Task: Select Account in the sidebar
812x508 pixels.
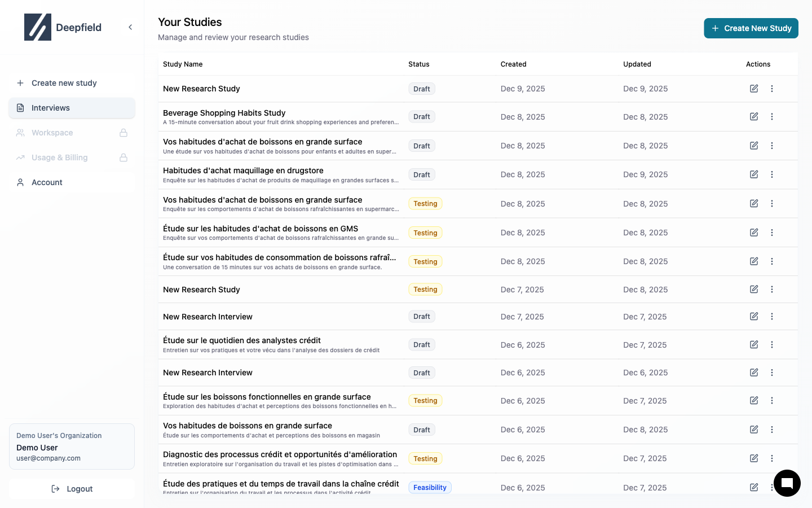Action: 47,182
